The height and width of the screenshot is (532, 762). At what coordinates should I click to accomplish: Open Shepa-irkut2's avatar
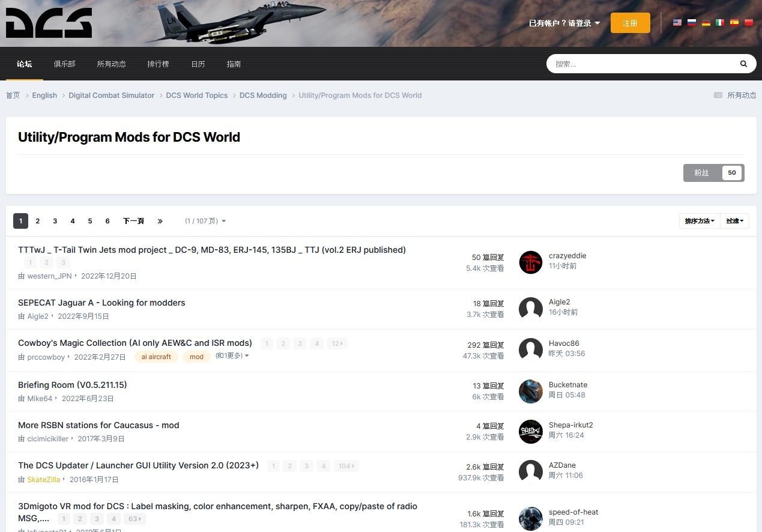coord(531,431)
